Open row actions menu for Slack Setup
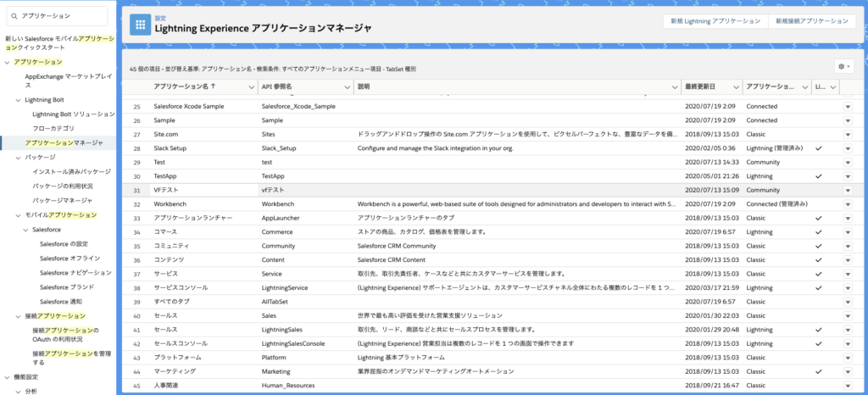This screenshot has height=395, width=868. (x=848, y=148)
